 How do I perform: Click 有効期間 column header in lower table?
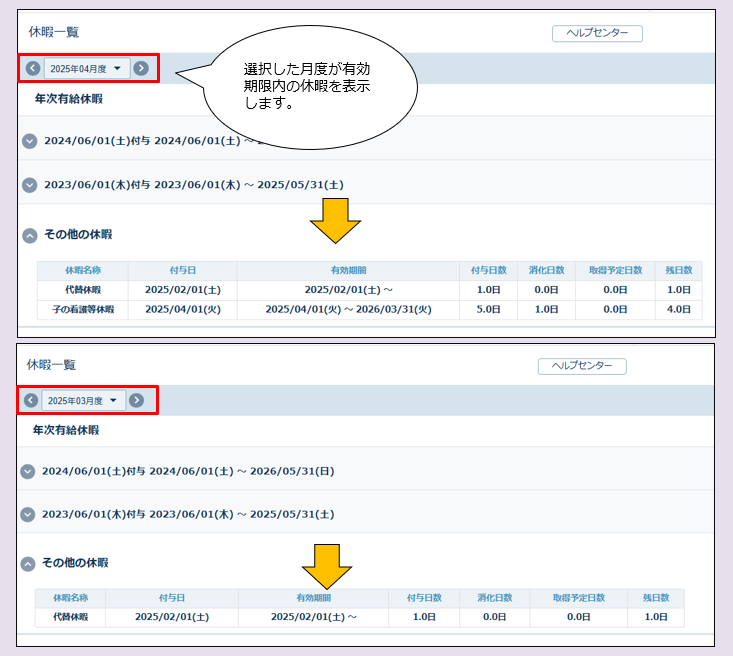tap(313, 598)
